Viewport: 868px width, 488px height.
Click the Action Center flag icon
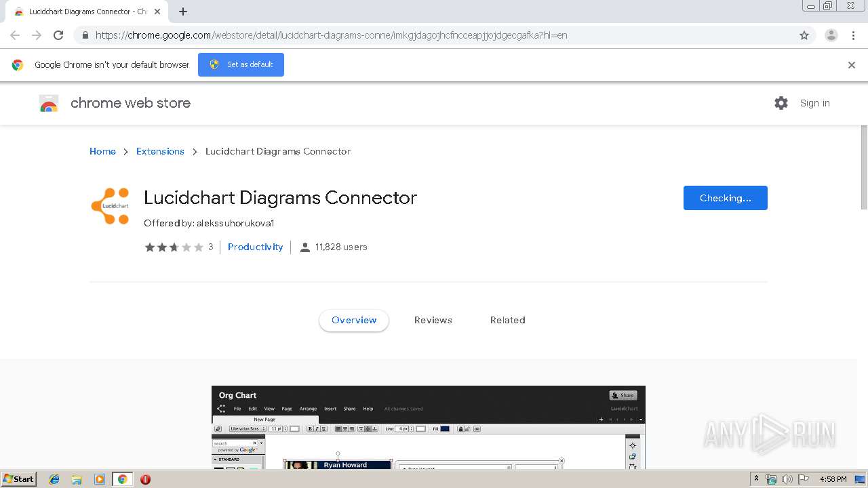click(802, 479)
